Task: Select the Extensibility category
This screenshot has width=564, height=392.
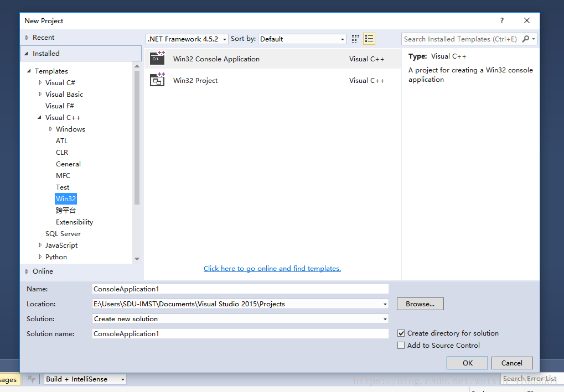Action: tap(75, 222)
